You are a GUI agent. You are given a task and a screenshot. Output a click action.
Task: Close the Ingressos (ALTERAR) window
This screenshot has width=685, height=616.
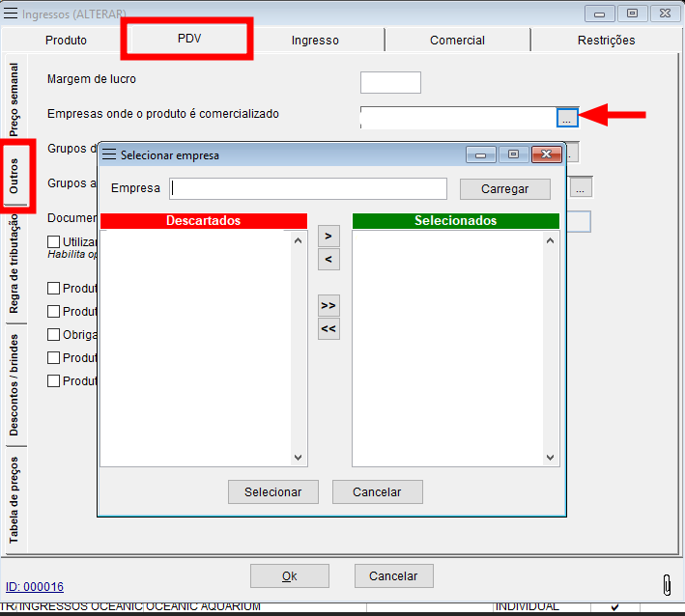665,14
